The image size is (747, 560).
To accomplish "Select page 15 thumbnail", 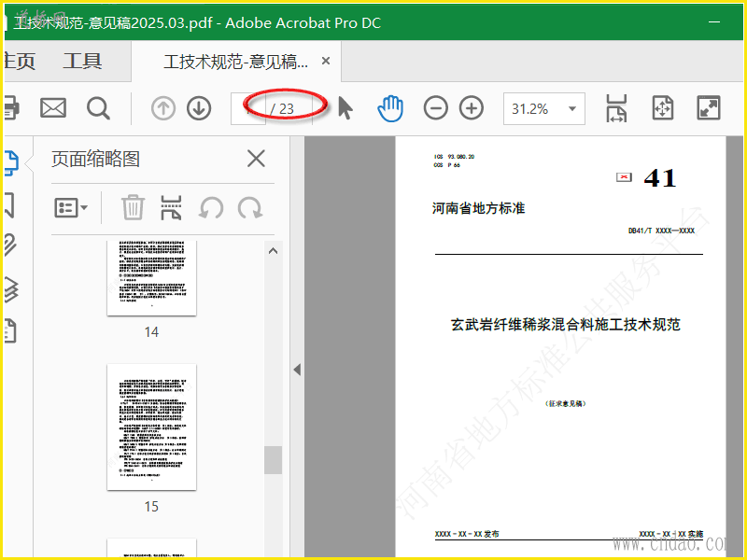I will pos(151,427).
